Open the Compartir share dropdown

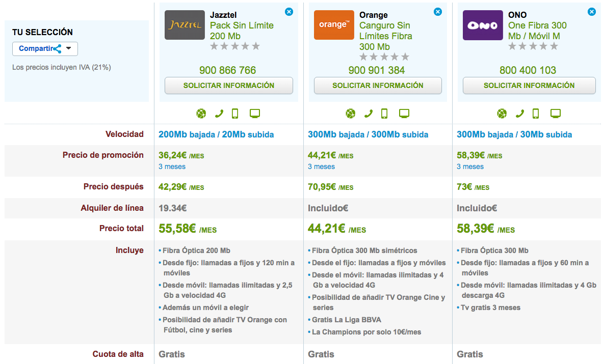[x=45, y=49]
